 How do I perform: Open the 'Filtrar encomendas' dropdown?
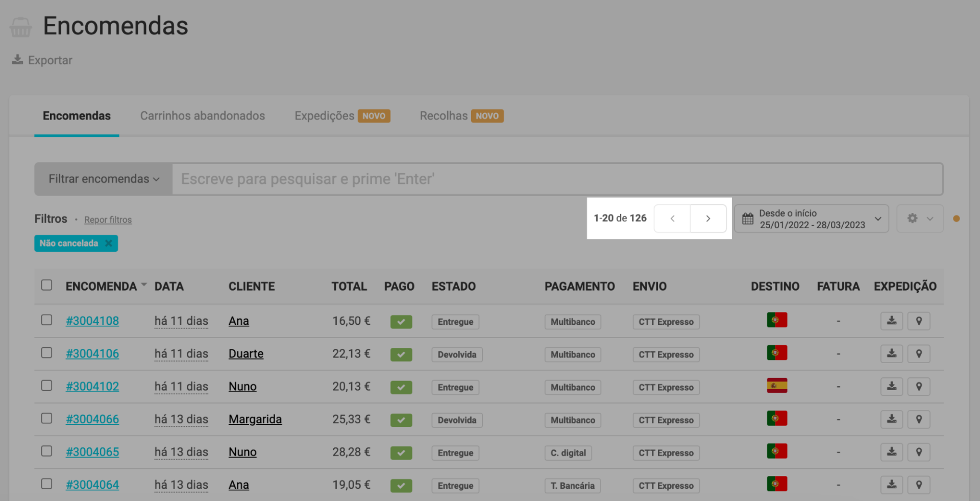point(104,179)
